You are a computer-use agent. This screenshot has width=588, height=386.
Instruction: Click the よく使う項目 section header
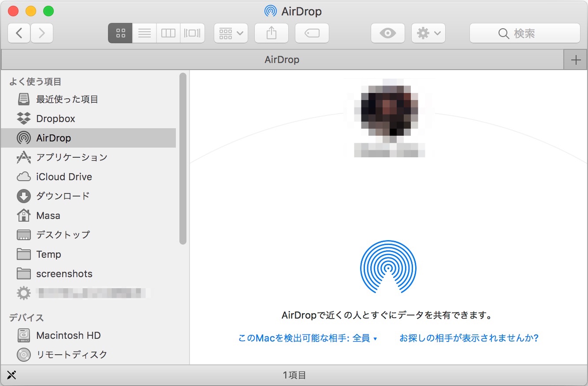pyautogui.click(x=35, y=82)
